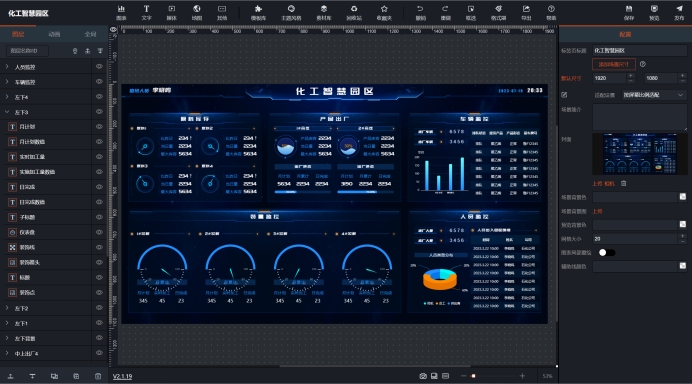Expand the 车辆监控 layer group
Viewport: 692px width, 384px height.
tap(7, 82)
